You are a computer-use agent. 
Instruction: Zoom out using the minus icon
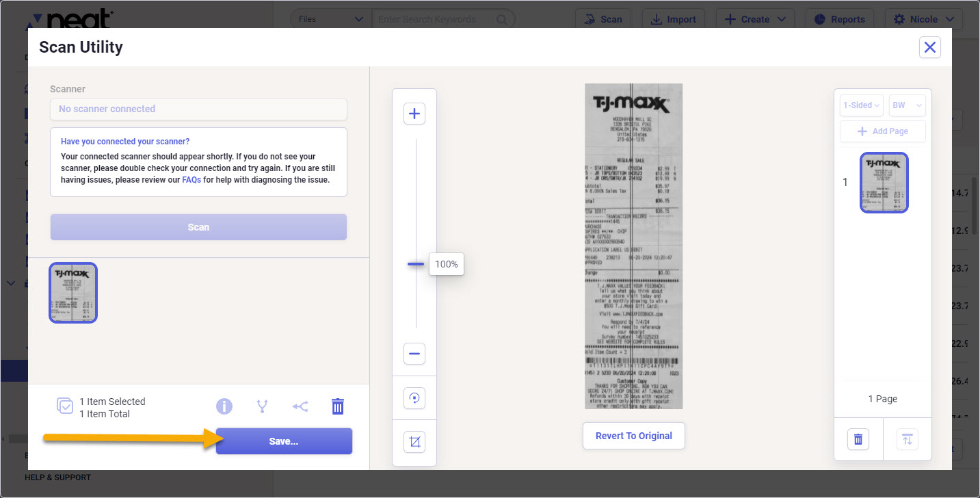414,354
